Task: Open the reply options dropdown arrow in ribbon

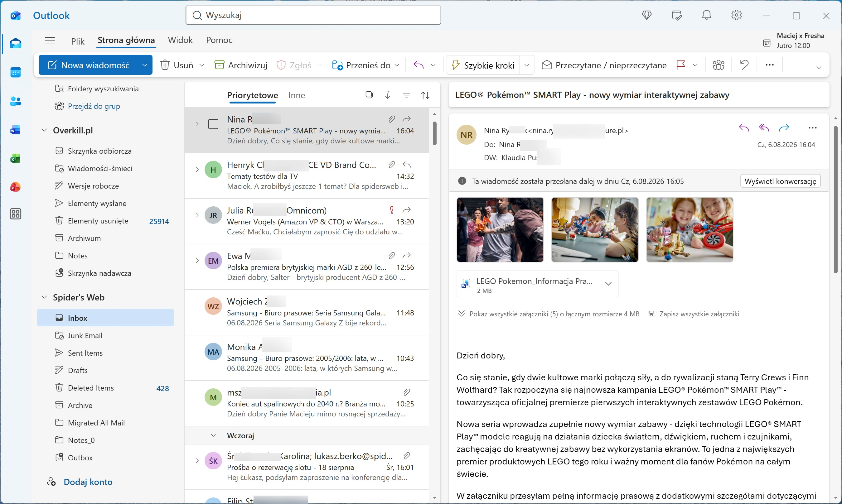Action: (x=433, y=65)
